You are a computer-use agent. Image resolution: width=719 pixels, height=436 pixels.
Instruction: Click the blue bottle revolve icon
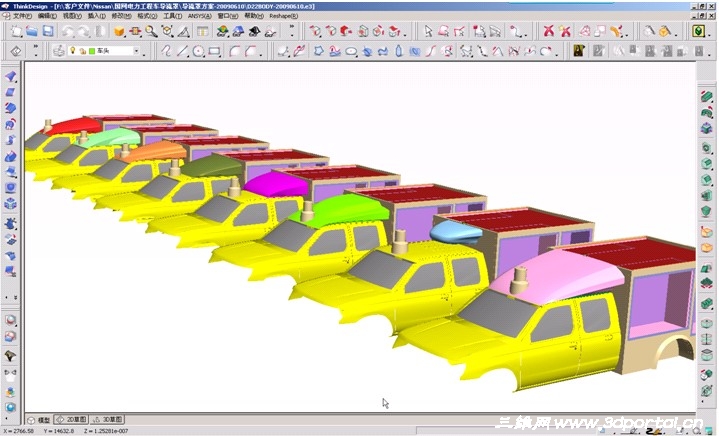[398, 51]
